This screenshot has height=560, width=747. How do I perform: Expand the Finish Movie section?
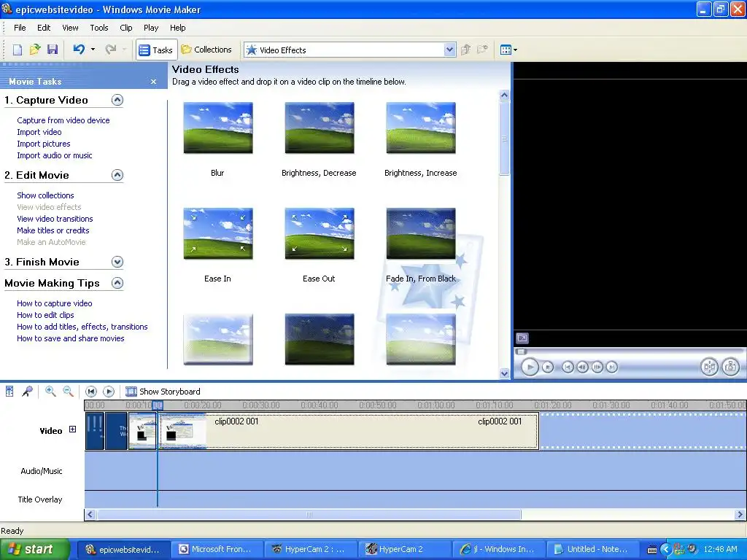(x=117, y=262)
